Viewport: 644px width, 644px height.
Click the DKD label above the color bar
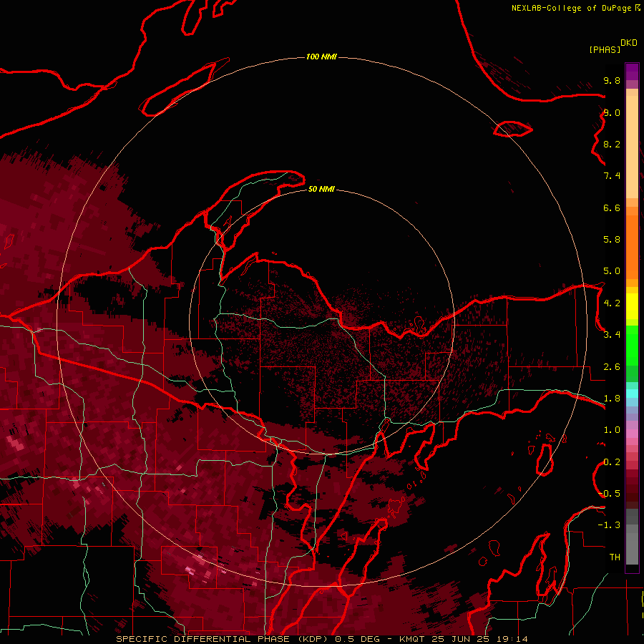click(629, 43)
